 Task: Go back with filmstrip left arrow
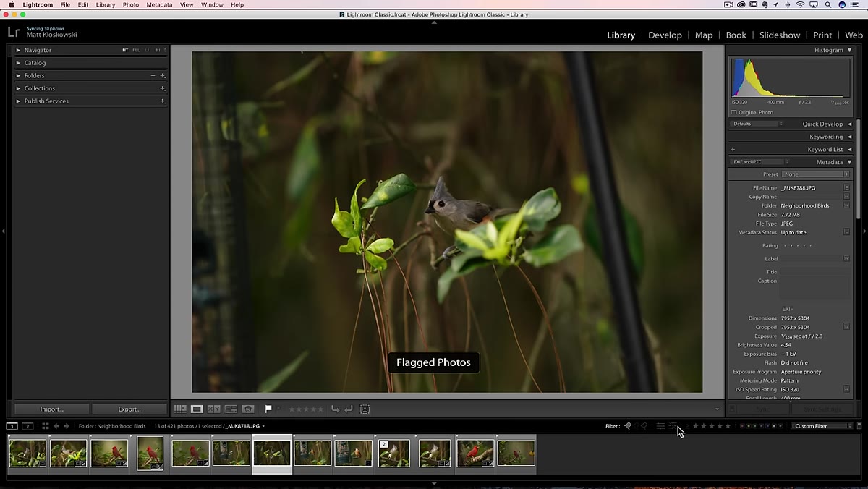click(56, 426)
